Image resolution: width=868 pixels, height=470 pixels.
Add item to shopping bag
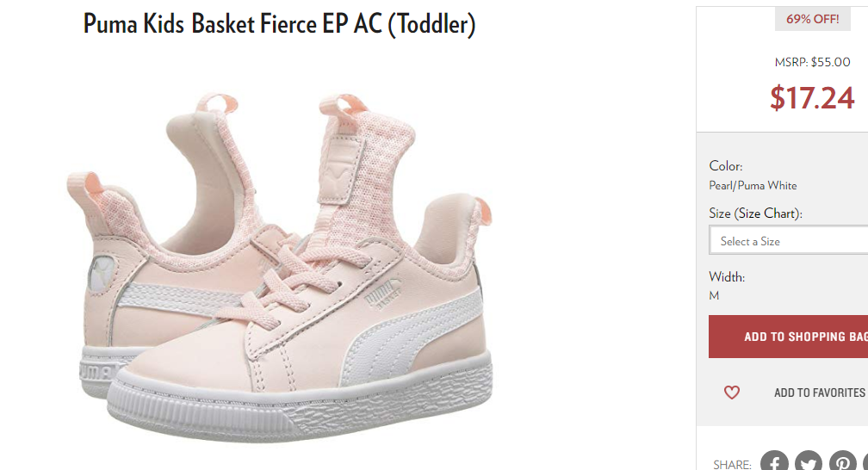point(788,337)
